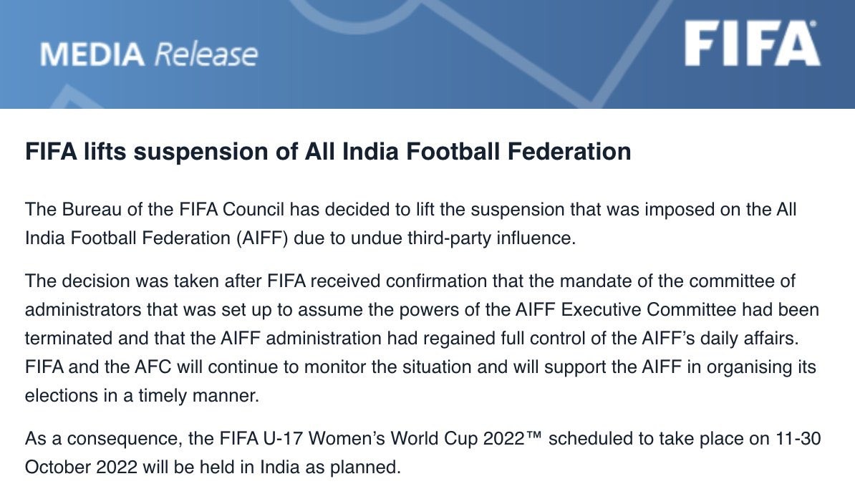Viewport: 855px width, 504px height.
Task: Click the headline about lifting AIFF suspension
Action: 328,152
